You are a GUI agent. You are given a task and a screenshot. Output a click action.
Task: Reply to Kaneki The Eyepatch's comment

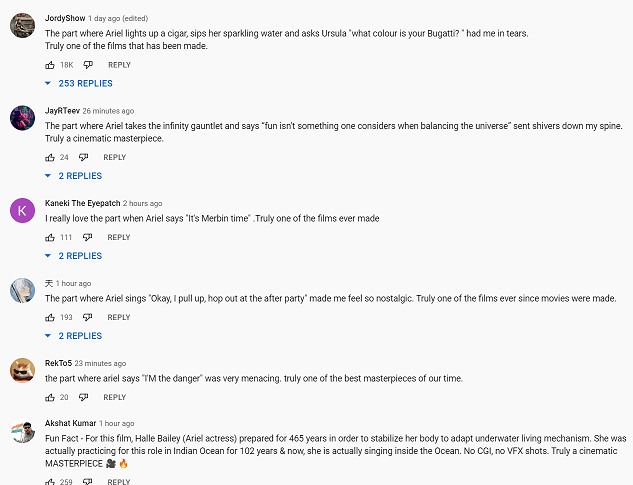point(119,237)
